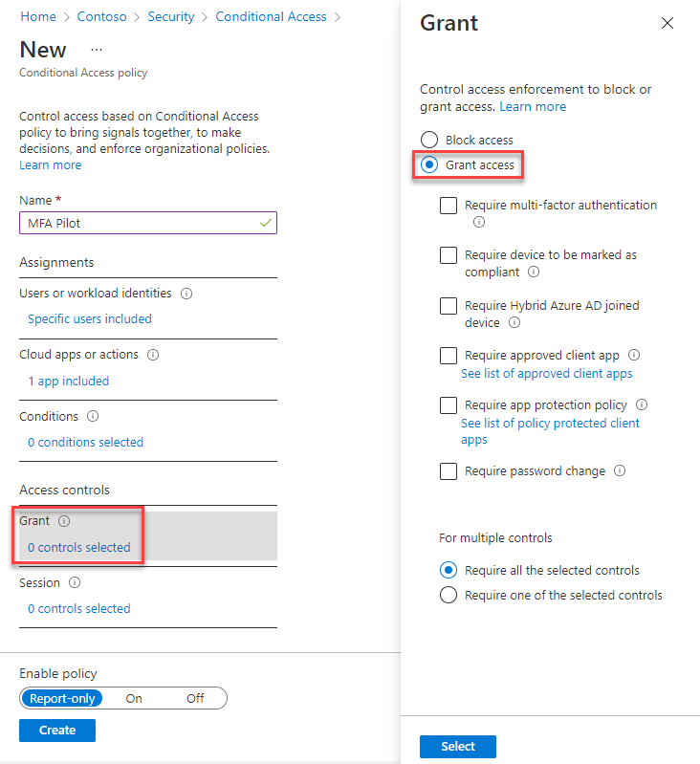Open the ellipsis menu beside New title
The height and width of the screenshot is (764, 700).
click(96, 50)
